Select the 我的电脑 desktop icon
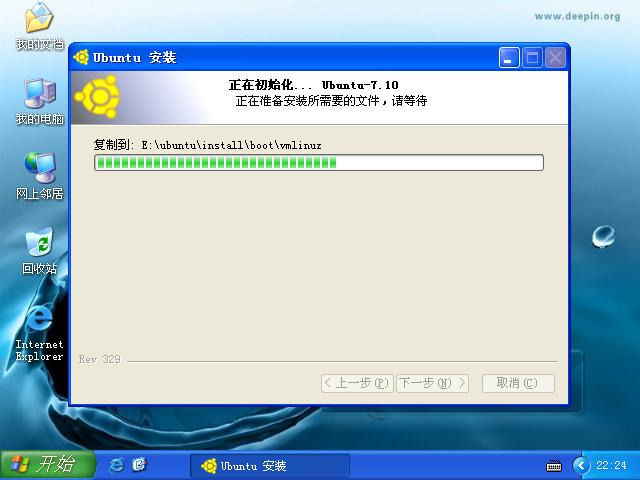 pos(39,96)
